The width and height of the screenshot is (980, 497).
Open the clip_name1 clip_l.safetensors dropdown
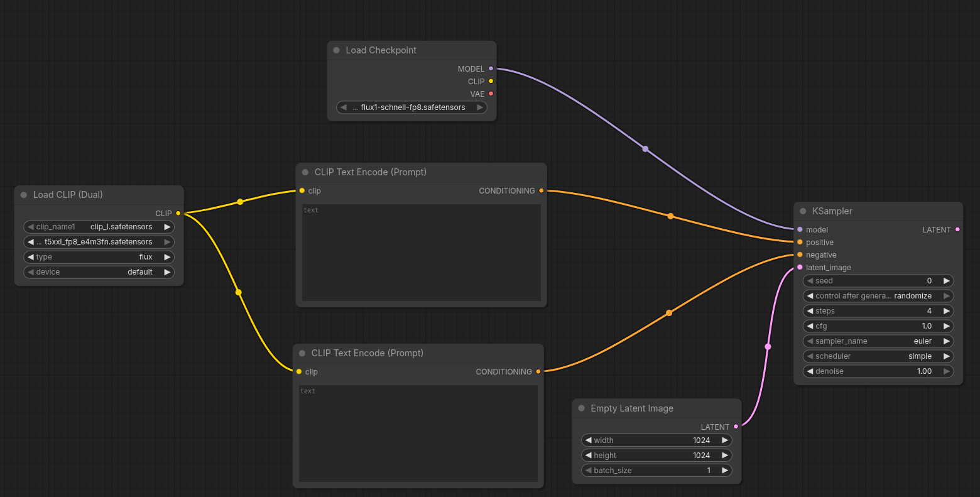tap(99, 227)
